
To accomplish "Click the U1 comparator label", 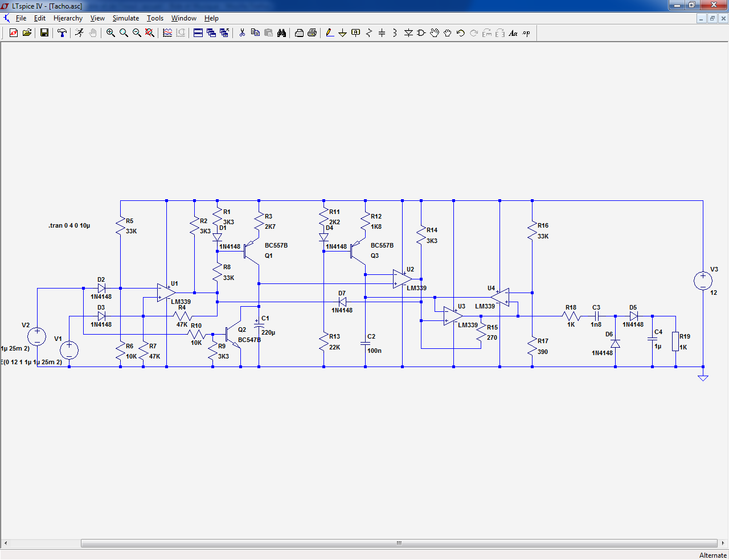I will (x=174, y=283).
